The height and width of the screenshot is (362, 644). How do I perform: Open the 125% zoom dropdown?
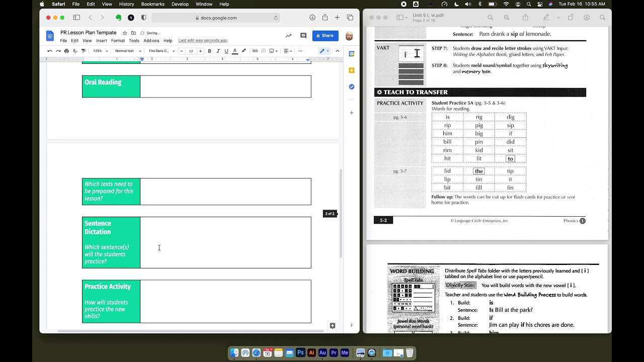pos(100,51)
